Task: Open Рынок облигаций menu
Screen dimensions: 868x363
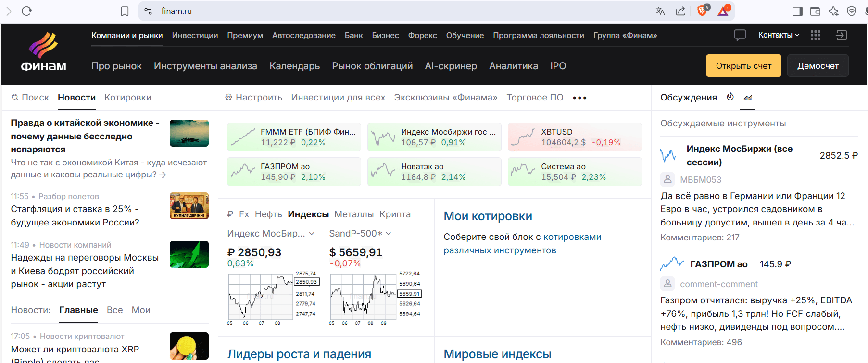Action: [372, 66]
